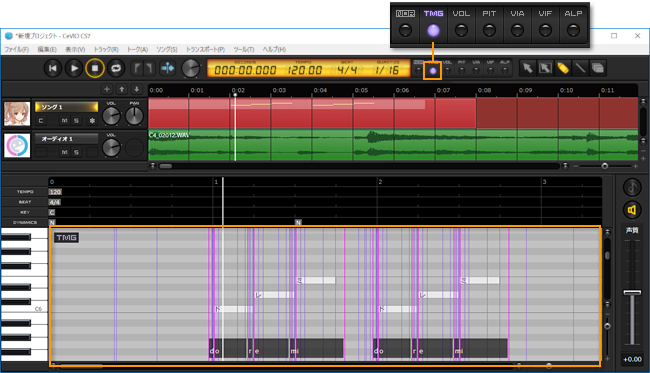Click the first 'do' lyric in piano roll
Screen dimensions: 650x373
click(214, 351)
